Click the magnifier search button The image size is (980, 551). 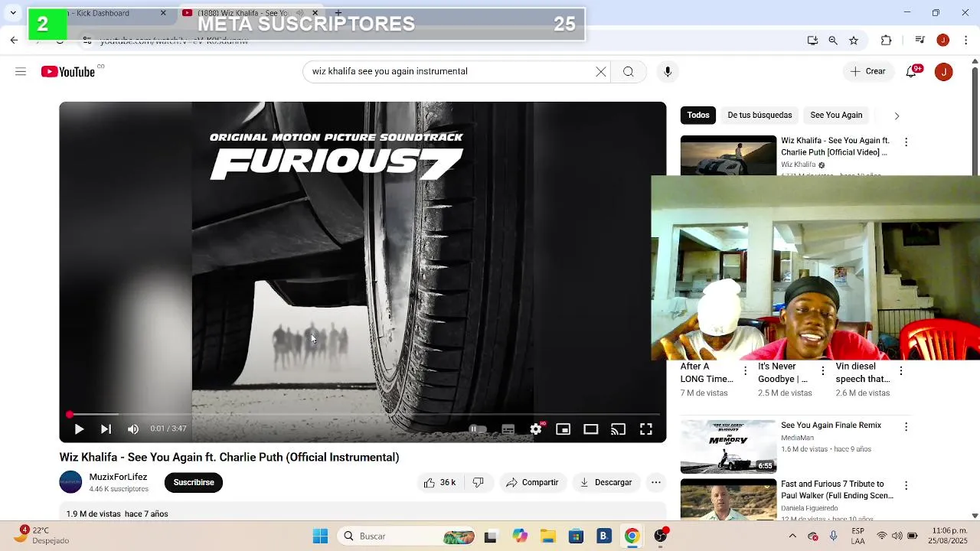[x=629, y=72]
